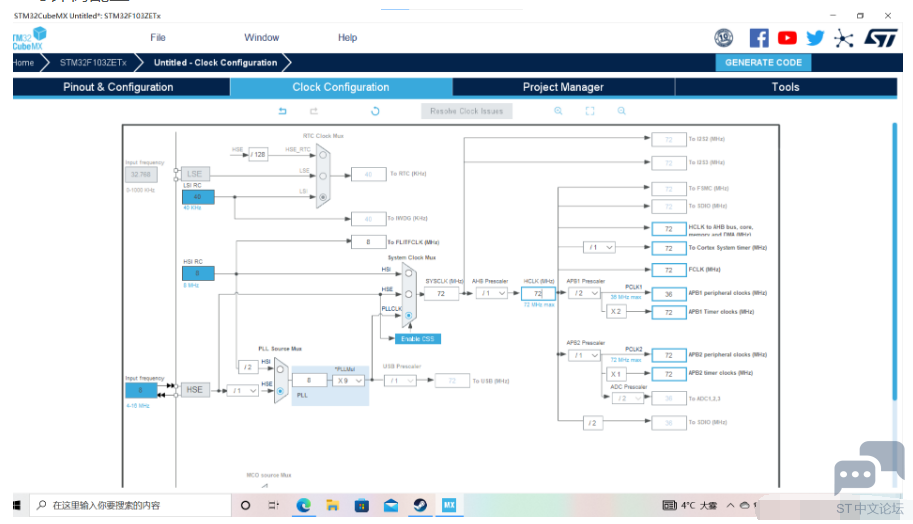
Task: Click the ST community network icon
Action: click(x=843, y=38)
